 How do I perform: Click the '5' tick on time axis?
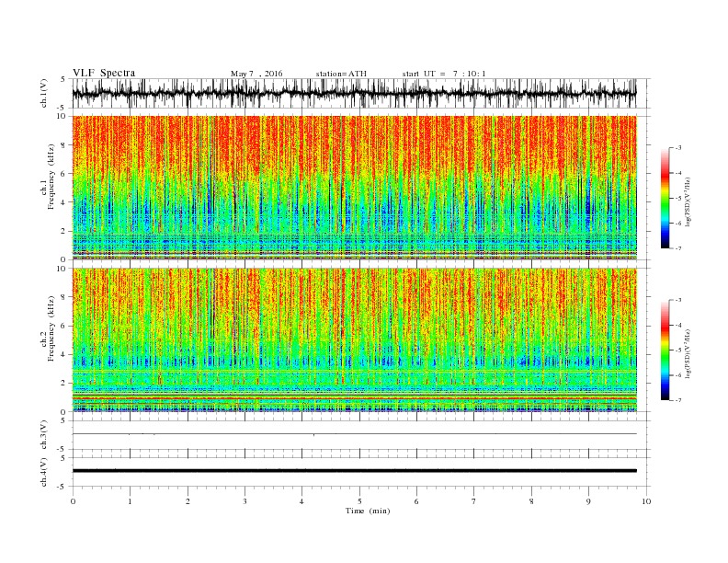(359, 501)
